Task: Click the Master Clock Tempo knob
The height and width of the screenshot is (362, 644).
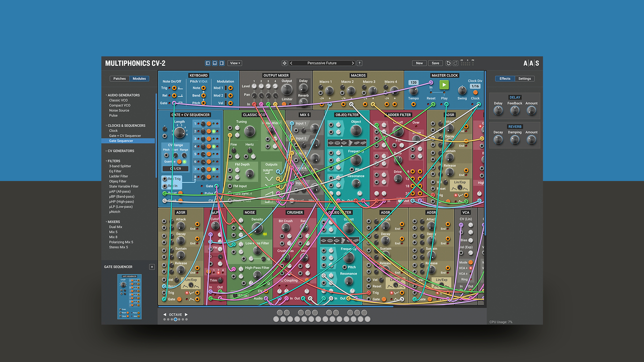Action: click(413, 90)
